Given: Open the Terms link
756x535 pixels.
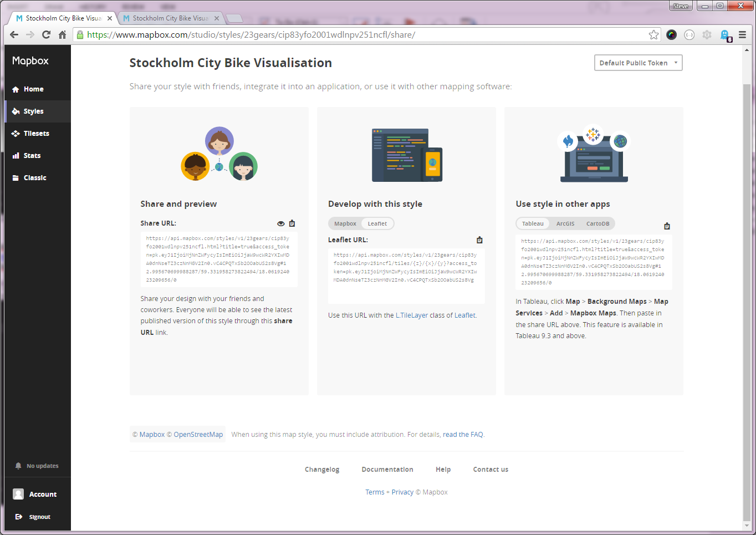Looking at the screenshot, I should click(375, 492).
